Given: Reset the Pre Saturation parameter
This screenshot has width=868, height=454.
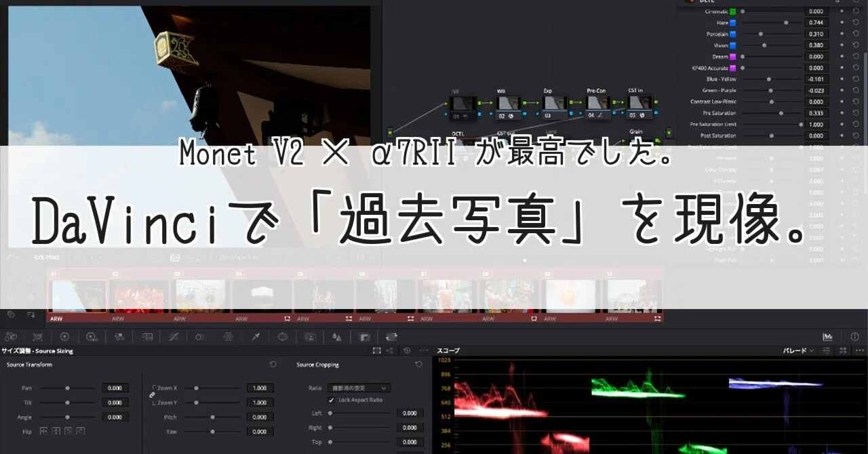Looking at the screenshot, I should pos(856,113).
